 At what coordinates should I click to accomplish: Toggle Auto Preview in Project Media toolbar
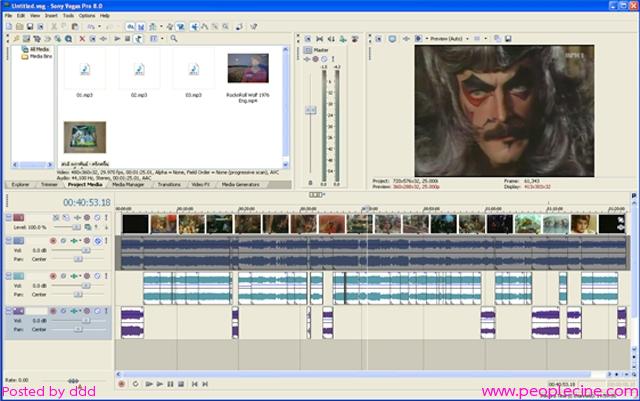pos(138,39)
